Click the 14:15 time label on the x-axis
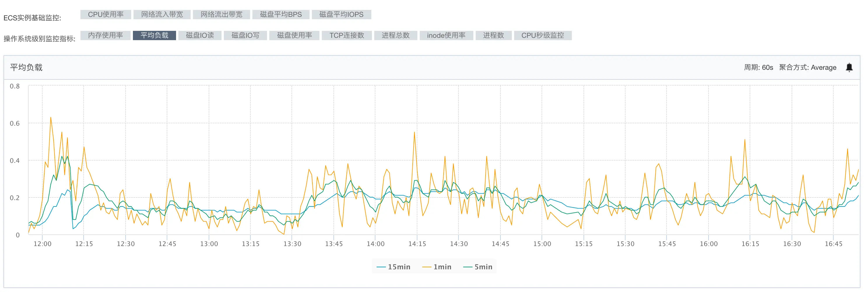 417,244
